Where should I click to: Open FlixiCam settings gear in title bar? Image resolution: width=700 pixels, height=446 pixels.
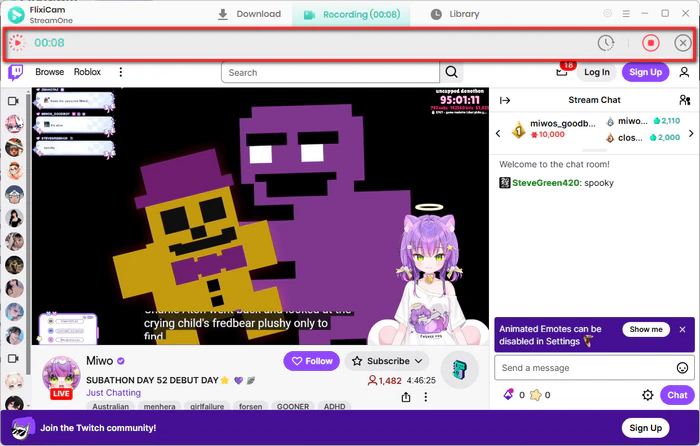click(x=607, y=13)
